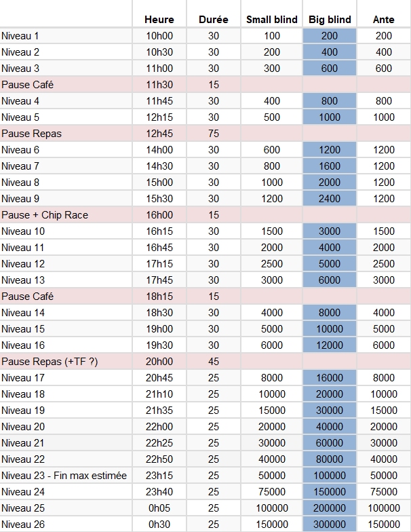Select the big blind 100000 cell
This screenshot has height=532, width=411.
tap(330, 476)
